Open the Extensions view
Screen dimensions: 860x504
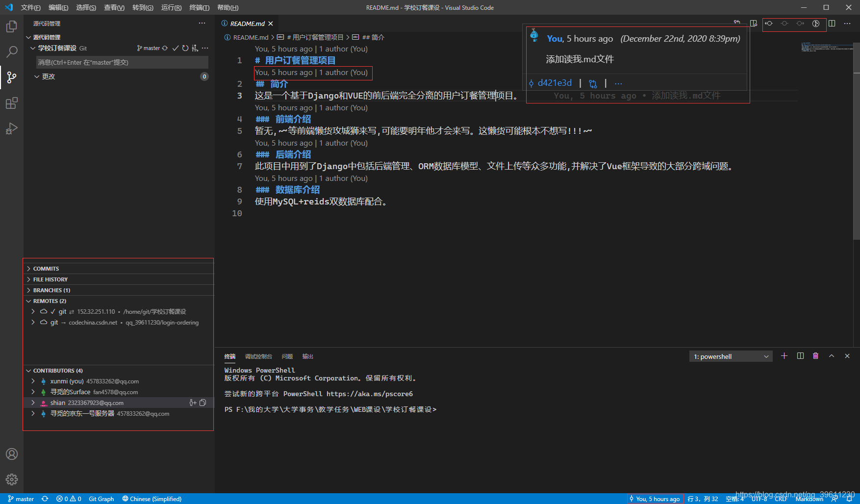point(12,103)
